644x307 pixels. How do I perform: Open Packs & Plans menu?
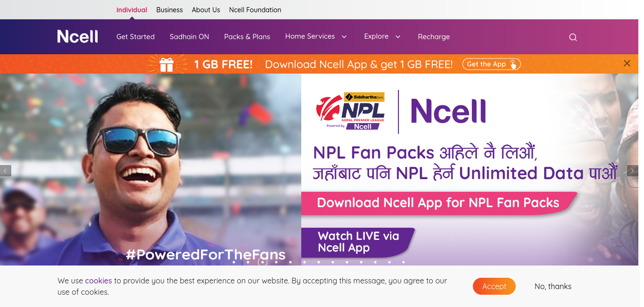pyautogui.click(x=247, y=37)
